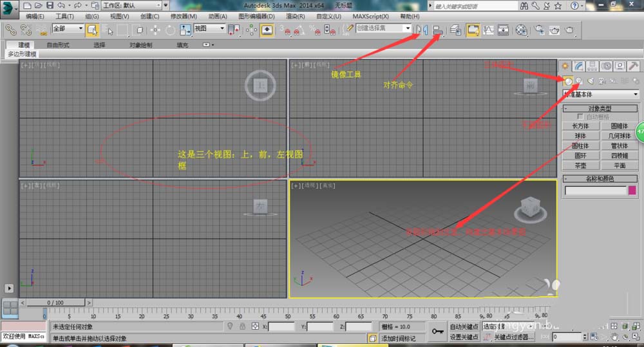Click the Select and Link icon
The height and width of the screenshot is (347, 644).
coord(11,30)
